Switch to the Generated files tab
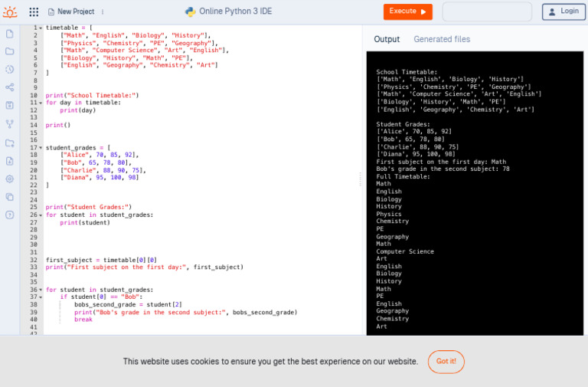 [x=442, y=39]
